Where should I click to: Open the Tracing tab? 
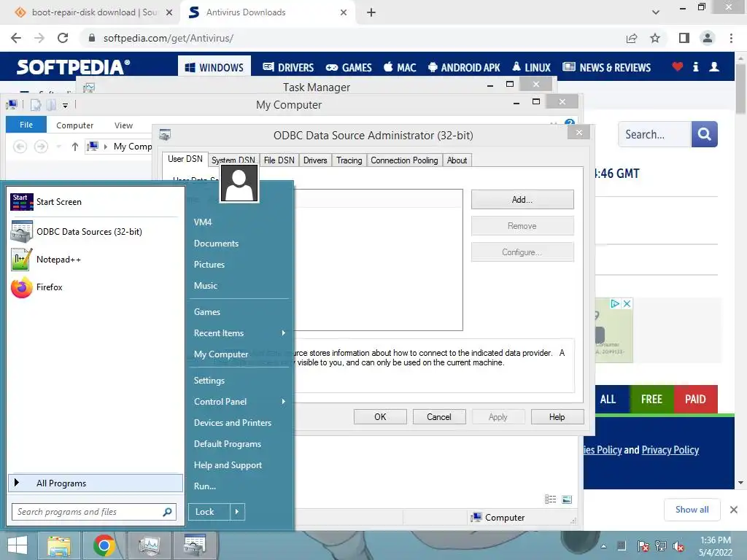[349, 160]
